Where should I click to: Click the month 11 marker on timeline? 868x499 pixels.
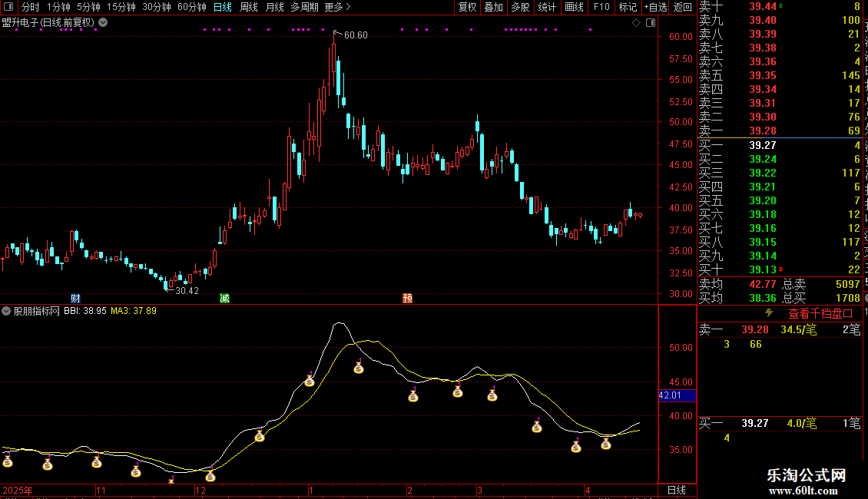click(101, 490)
